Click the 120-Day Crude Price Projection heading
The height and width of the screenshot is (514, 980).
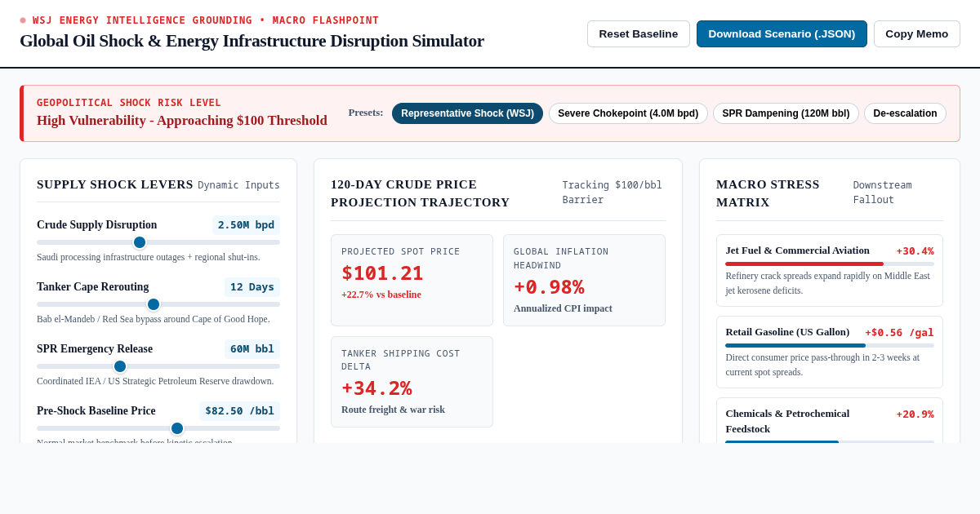coord(420,193)
